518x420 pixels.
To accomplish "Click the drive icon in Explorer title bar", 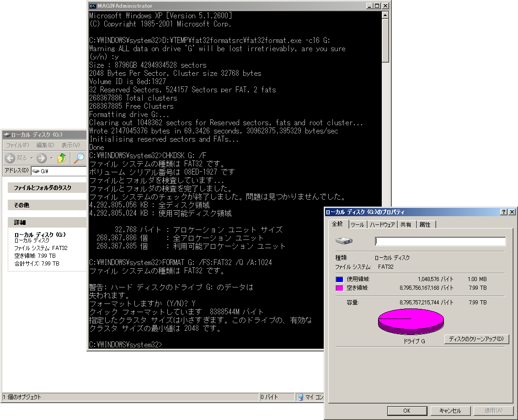I will point(6,135).
